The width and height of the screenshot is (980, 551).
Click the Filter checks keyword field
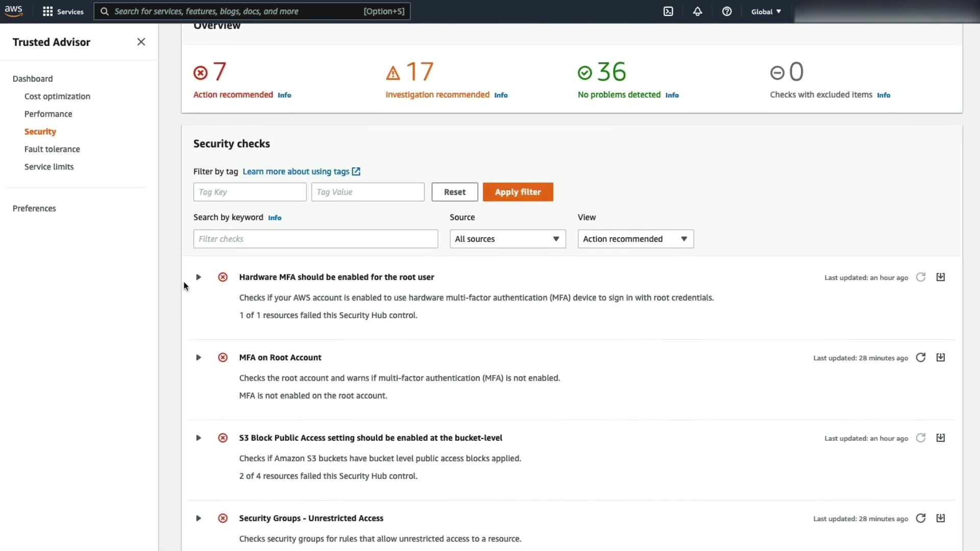click(x=315, y=239)
